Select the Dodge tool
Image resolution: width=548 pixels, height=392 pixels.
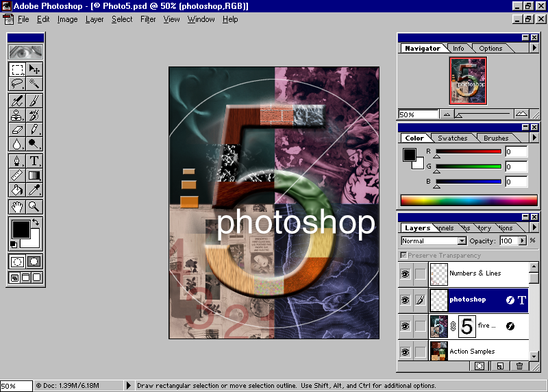point(34,144)
